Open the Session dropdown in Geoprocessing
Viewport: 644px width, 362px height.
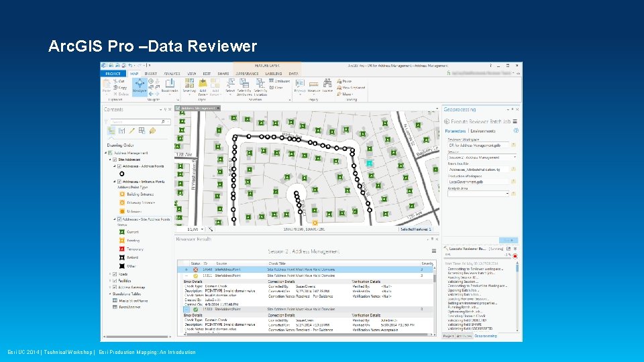click(x=515, y=157)
